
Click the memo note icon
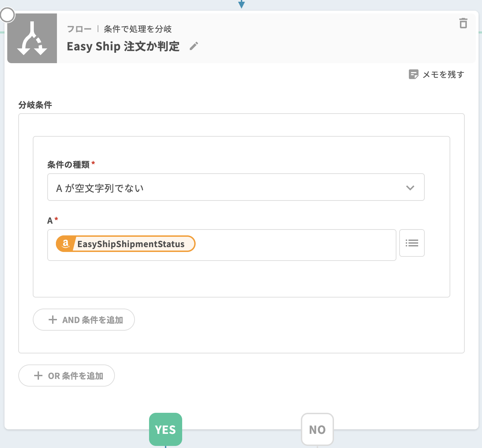[413, 74]
